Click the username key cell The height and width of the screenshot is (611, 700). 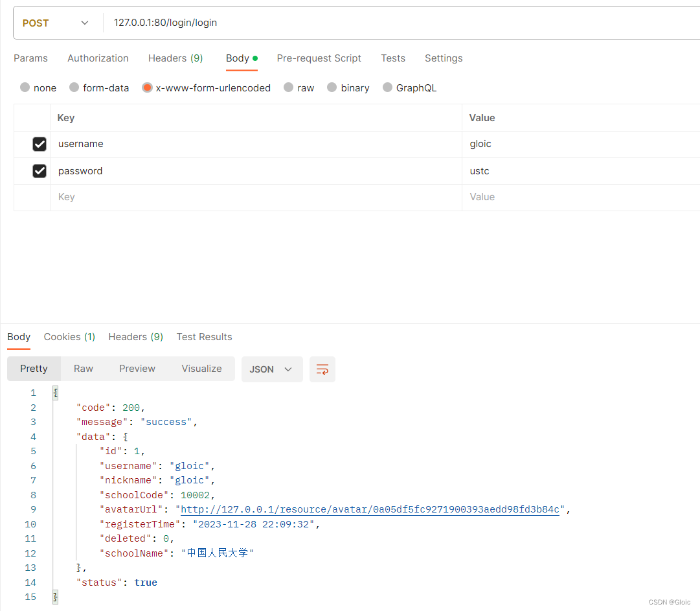[x=256, y=144]
